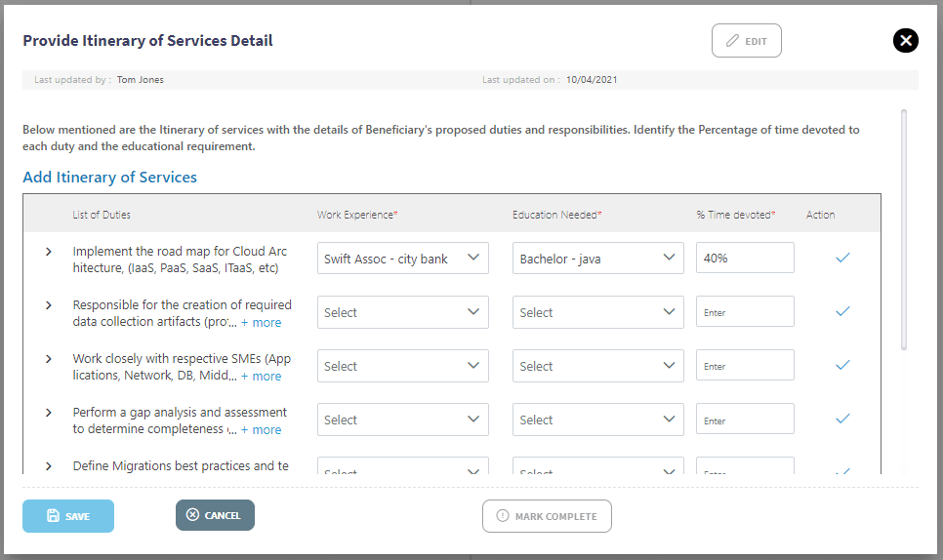
Task: Close the Itinerary of Services dialog
Action: coord(906,40)
